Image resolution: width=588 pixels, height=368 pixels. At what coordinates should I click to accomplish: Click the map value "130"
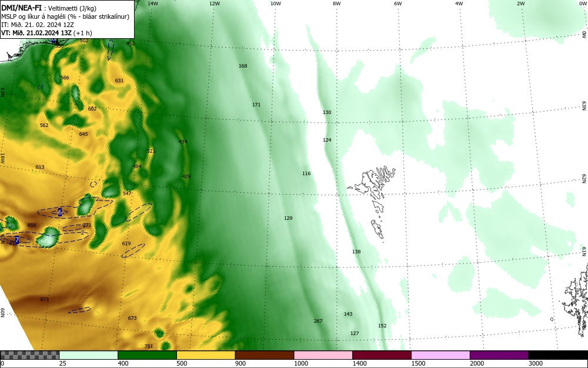pos(327,112)
